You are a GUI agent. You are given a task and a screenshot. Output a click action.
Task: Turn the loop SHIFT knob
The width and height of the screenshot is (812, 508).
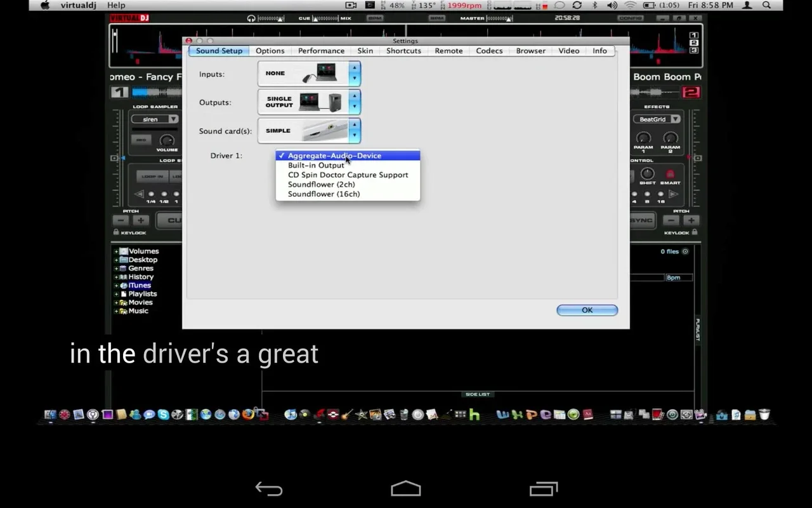[647, 173]
